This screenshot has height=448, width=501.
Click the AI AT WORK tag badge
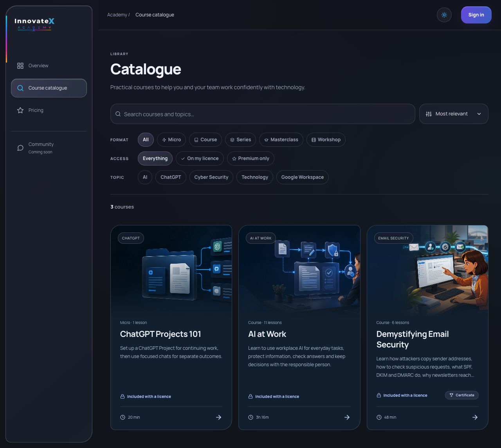point(261,238)
